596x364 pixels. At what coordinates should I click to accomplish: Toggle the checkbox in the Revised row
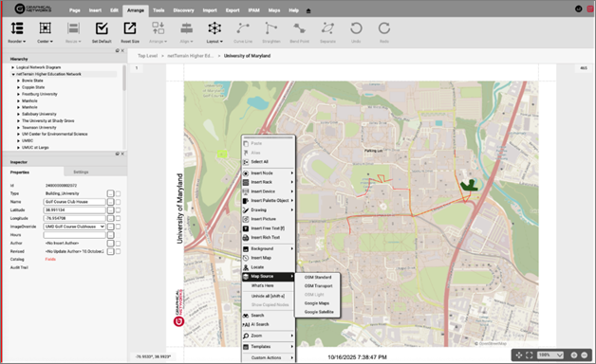(x=119, y=251)
